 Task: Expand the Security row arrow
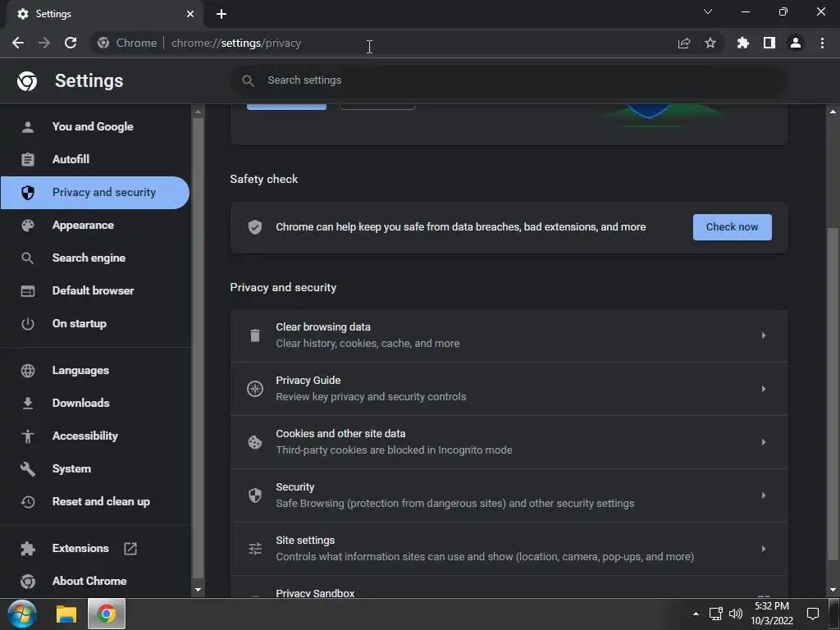764,495
